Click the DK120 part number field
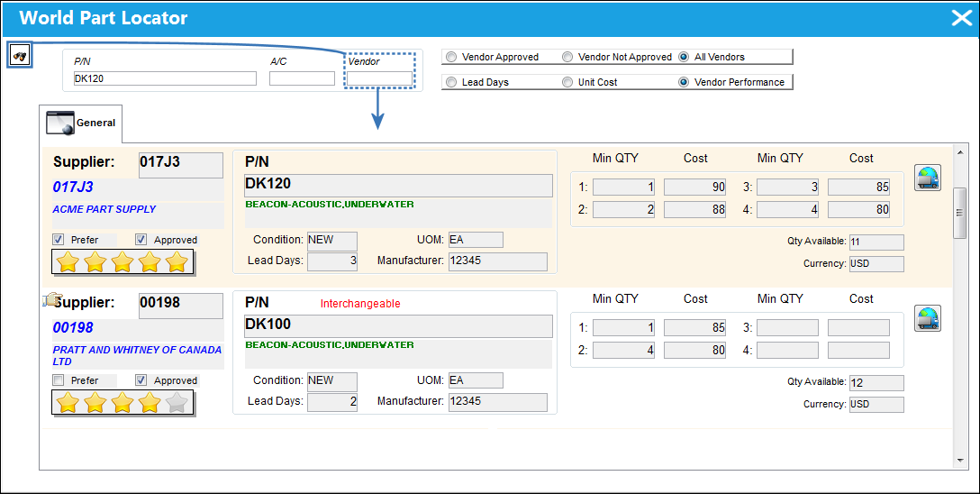Viewport: 980px width, 494px height. click(x=398, y=186)
